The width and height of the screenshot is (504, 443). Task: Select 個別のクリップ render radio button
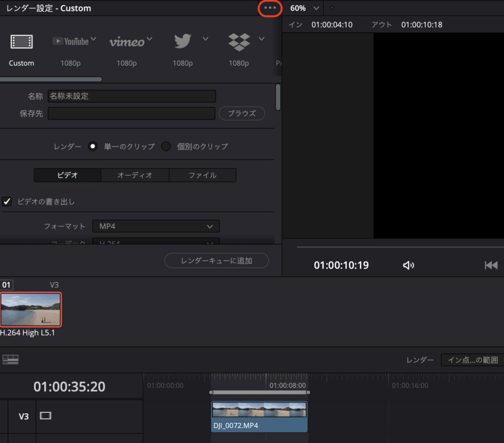[166, 146]
